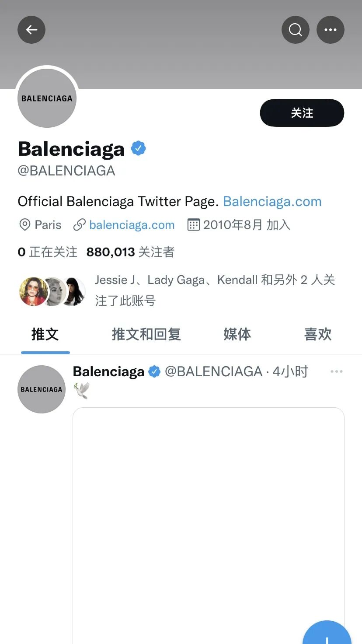Click the calendar join date icon
Viewport: 362px width, 644px height.
coord(193,225)
